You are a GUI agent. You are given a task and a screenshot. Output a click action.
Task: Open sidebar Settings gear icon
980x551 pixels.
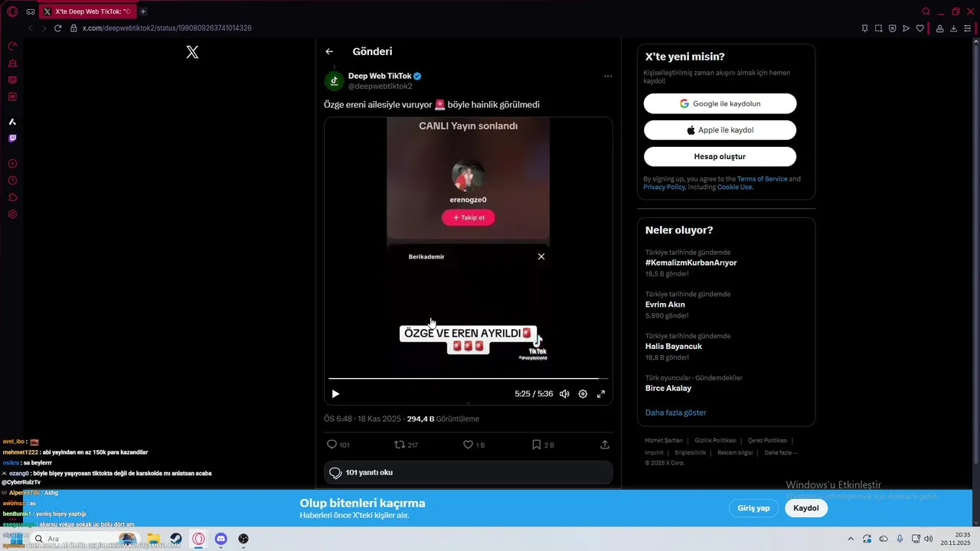[12, 214]
